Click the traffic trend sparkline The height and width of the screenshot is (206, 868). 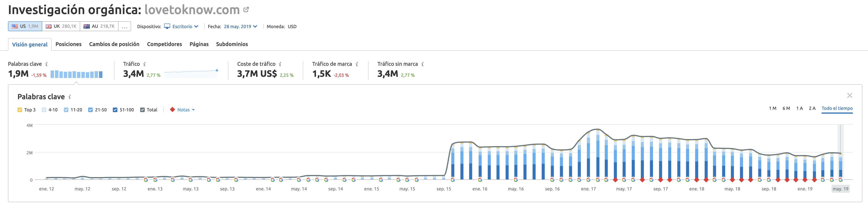[191, 74]
